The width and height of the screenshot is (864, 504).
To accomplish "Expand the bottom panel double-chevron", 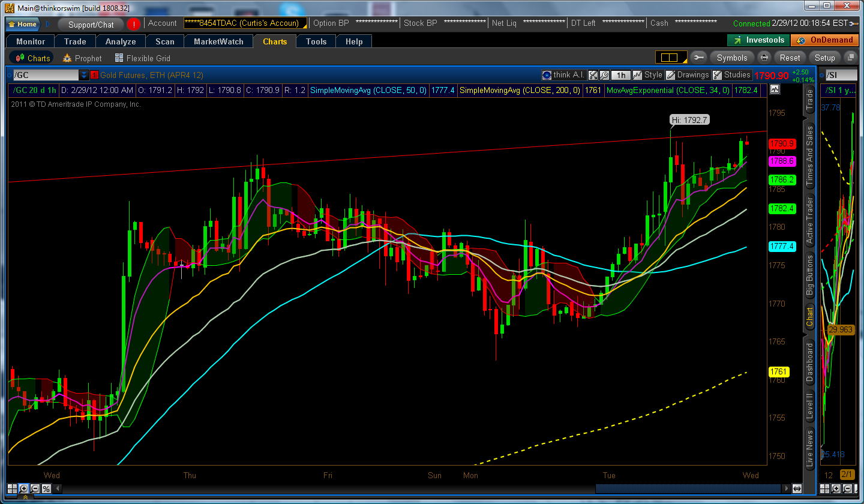I will click(25, 498).
